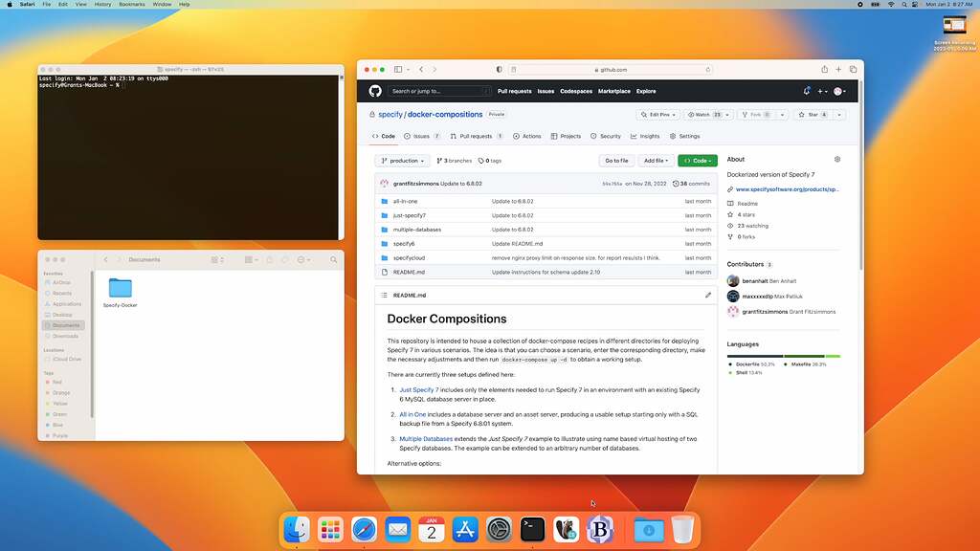Edit README.md using the pencil icon
The height and width of the screenshot is (551, 980).
[x=708, y=295]
